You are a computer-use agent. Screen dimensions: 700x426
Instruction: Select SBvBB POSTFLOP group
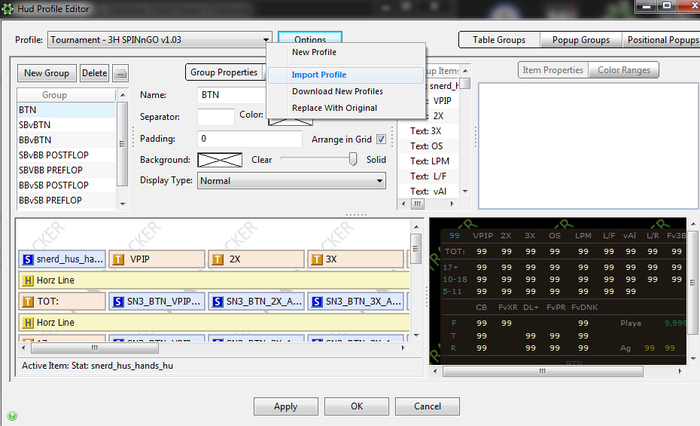[x=66, y=155]
